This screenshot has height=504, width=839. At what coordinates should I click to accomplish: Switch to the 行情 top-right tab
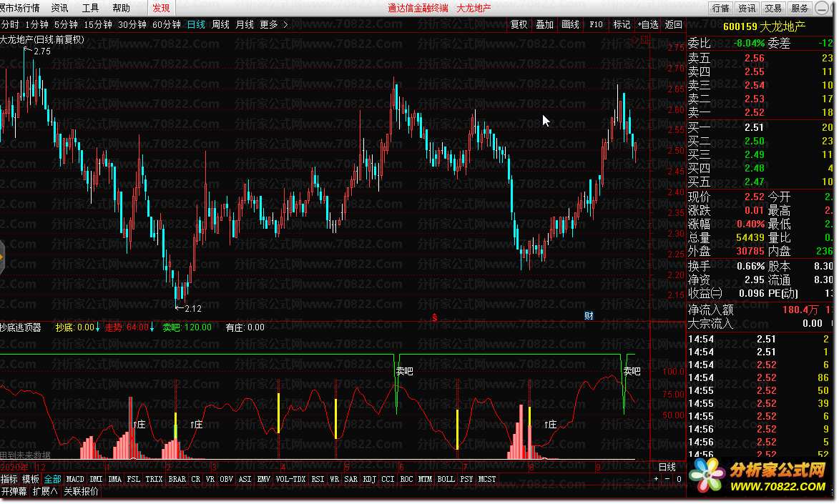(721, 8)
